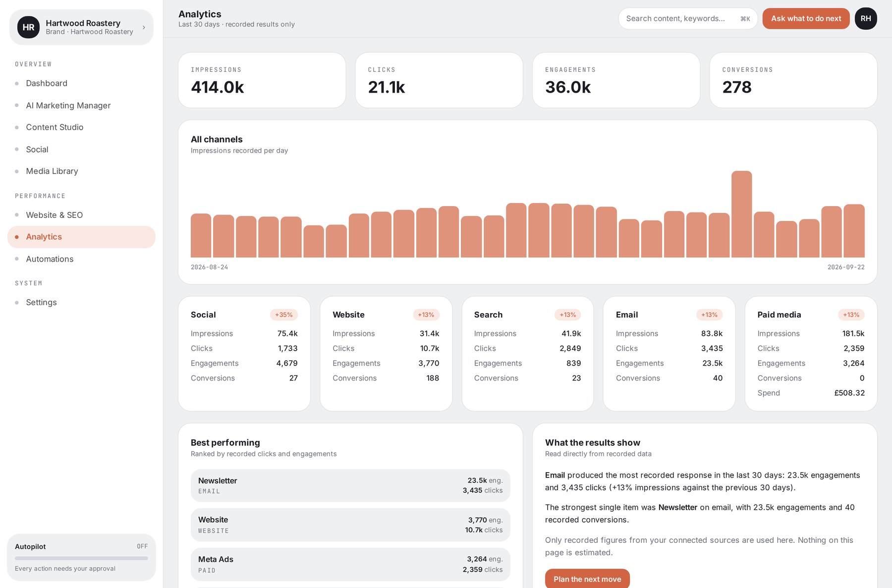
Task: Click the +13% badge on Website card
Action: (x=426, y=315)
